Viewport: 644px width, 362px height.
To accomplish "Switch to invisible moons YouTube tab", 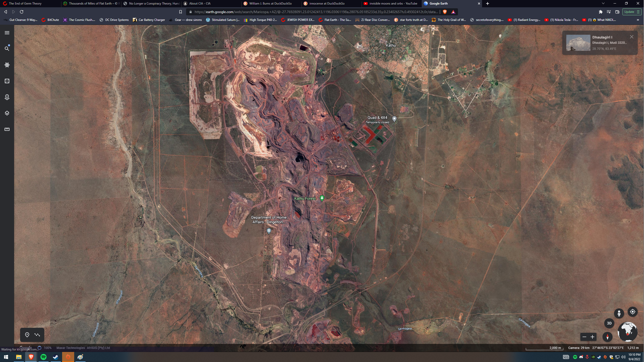I will (x=393, y=4).
